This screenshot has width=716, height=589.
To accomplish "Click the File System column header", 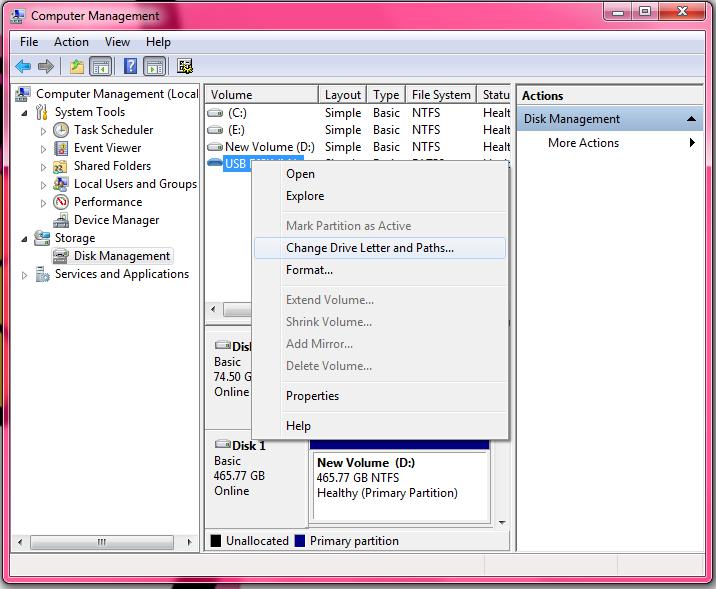I will pyautogui.click(x=441, y=95).
